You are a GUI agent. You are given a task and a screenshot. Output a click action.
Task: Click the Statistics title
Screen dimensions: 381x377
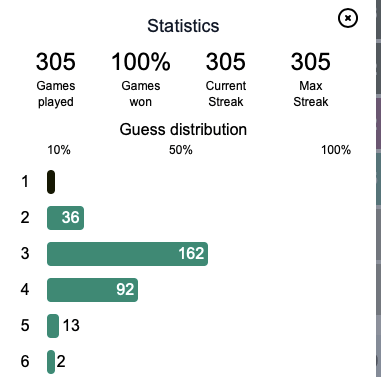[183, 26]
